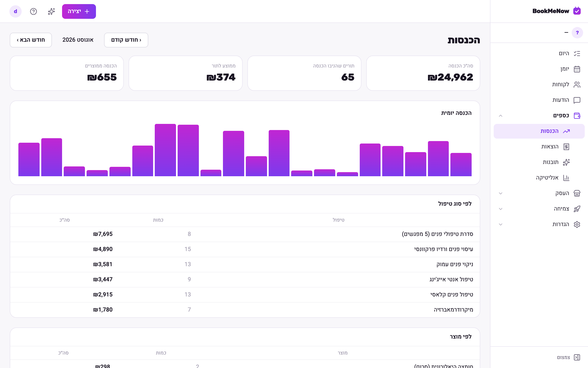Click the צמיחה rocket icon

pos(577,209)
